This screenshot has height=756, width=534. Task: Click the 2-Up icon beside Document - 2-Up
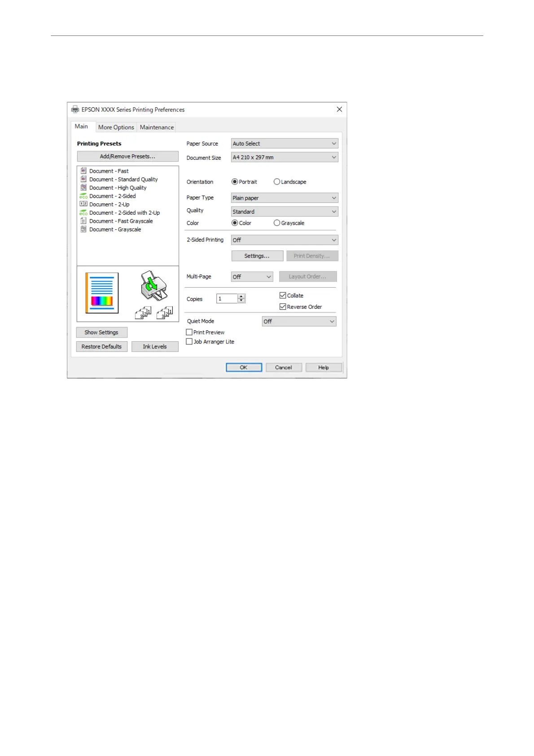point(83,204)
